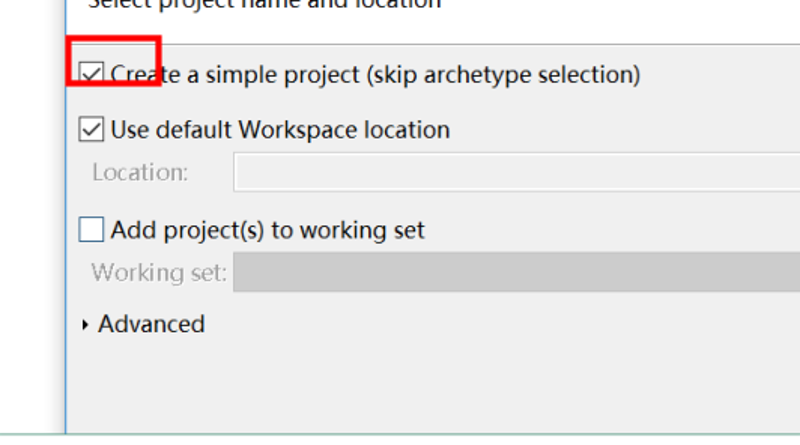800x445 pixels.
Task: Uncheck the Use default Workspace location box
Action: click(91, 129)
